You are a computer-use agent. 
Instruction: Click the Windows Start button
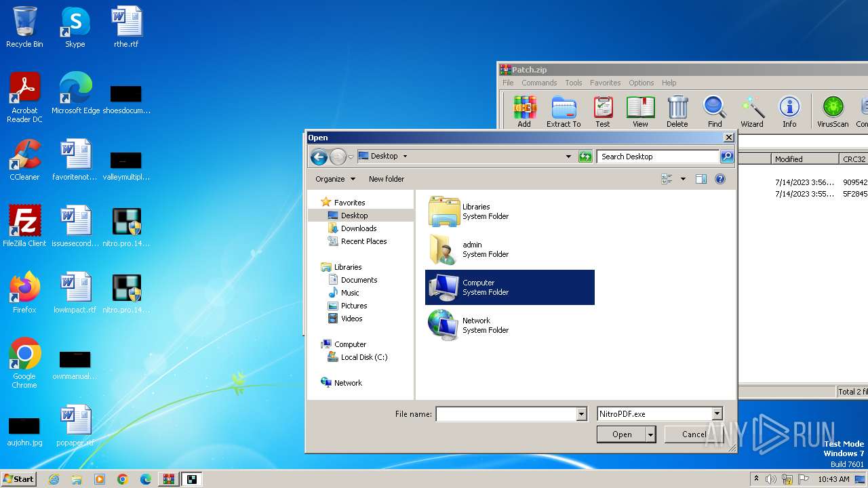(x=19, y=479)
